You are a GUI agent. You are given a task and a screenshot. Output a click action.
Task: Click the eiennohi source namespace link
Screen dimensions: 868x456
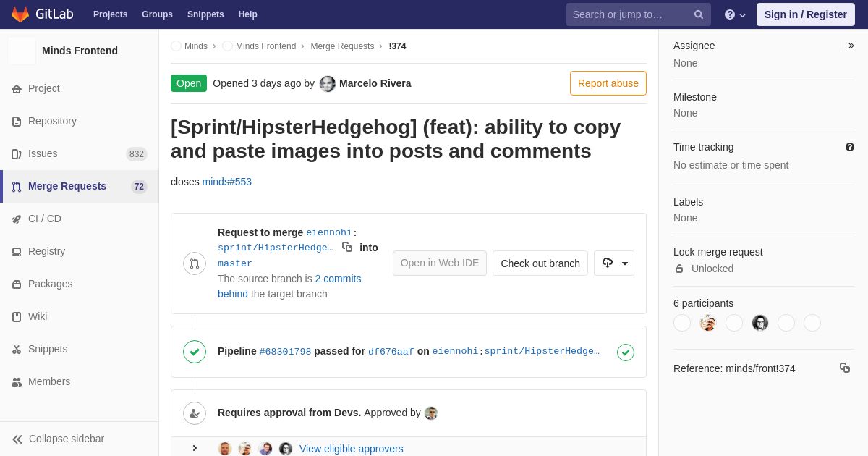[329, 232]
